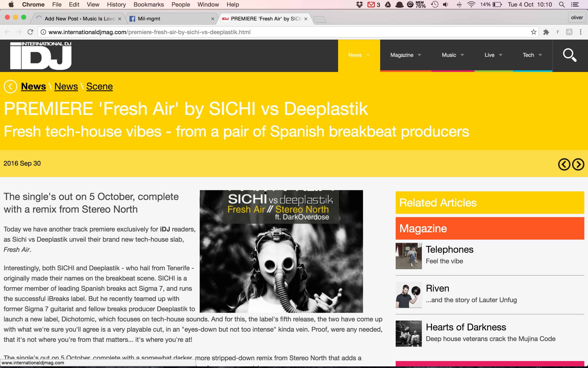Open the Dropbox menu bar icon
Viewport: 588px width, 368px height.
359,5
